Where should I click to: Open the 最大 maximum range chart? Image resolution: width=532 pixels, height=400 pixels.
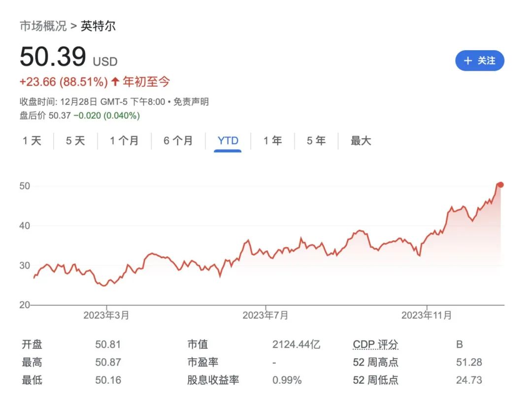(361, 140)
